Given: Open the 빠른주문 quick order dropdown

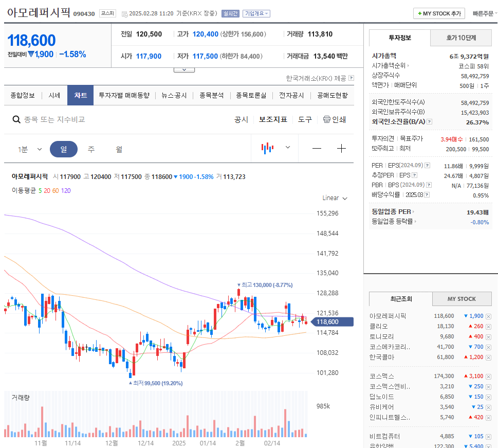Looking at the screenshot, I should coord(483,13).
